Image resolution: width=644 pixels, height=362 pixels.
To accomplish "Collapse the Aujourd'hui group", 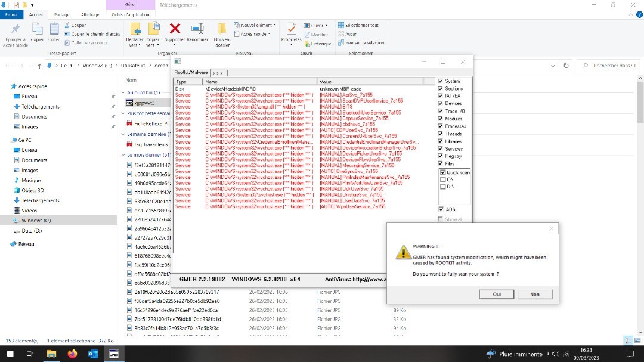I will click(x=123, y=92).
